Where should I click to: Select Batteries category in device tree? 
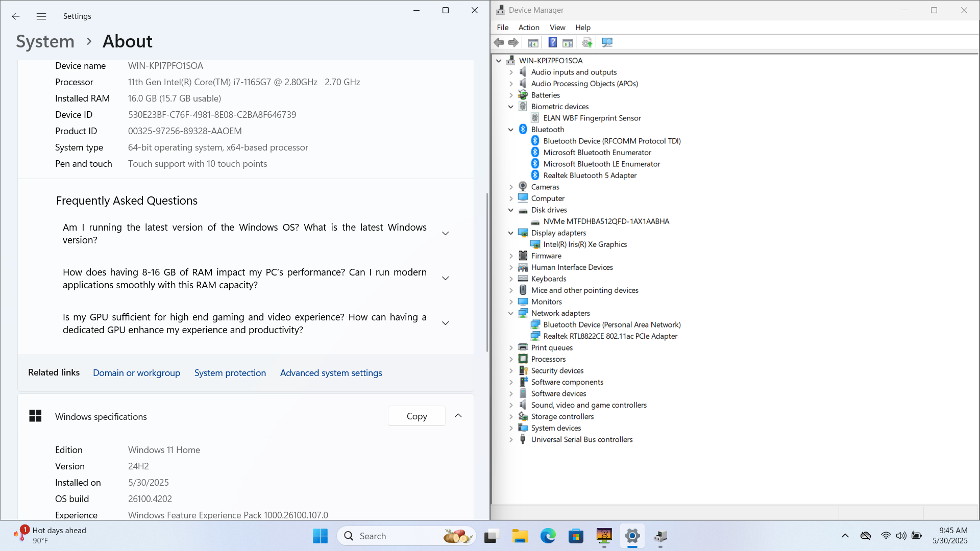point(545,95)
